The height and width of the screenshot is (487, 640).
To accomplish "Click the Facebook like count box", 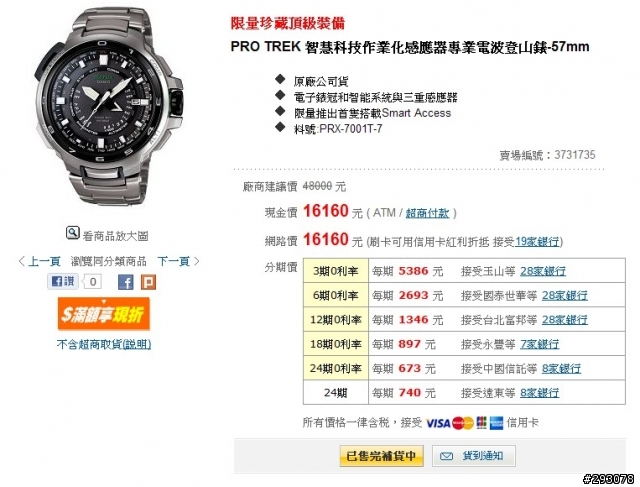I will pos(92,282).
